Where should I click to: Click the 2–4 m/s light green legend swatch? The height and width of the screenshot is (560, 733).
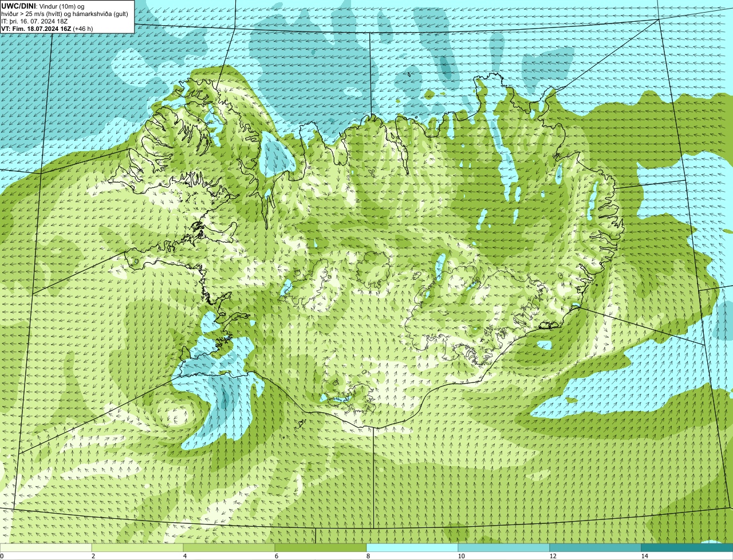click(x=137, y=547)
